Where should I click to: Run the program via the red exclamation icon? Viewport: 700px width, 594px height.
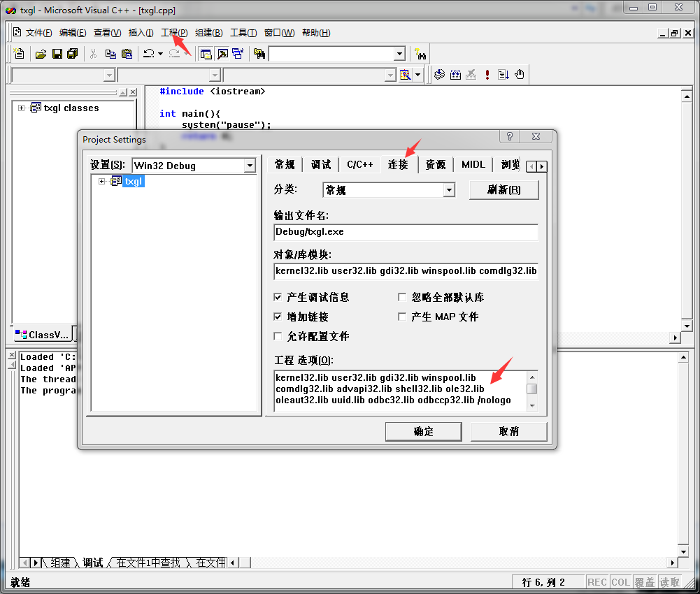(487, 75)
